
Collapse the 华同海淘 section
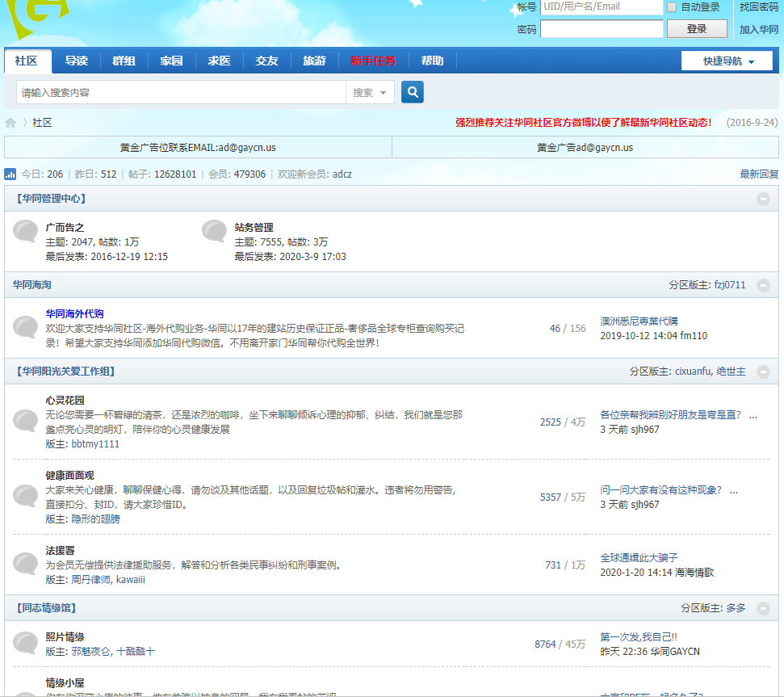763,285
